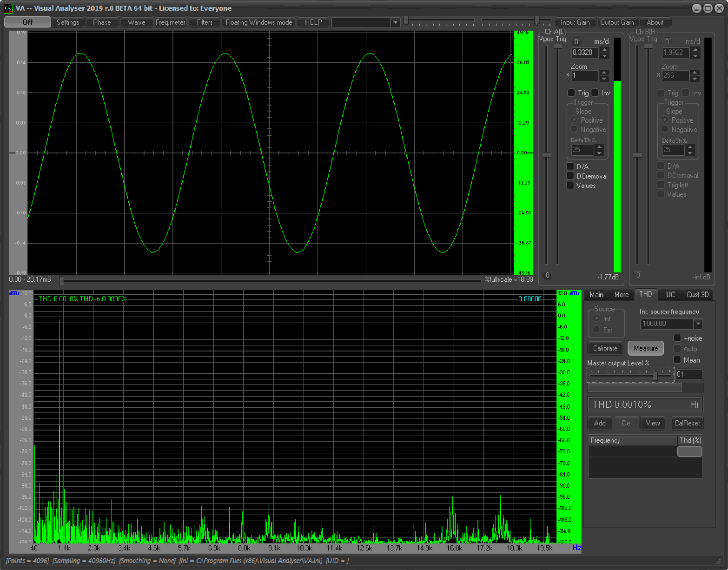This screenshot has width=728, height=570.
Task: Click the Output Gain button
Action: (617, 22)
